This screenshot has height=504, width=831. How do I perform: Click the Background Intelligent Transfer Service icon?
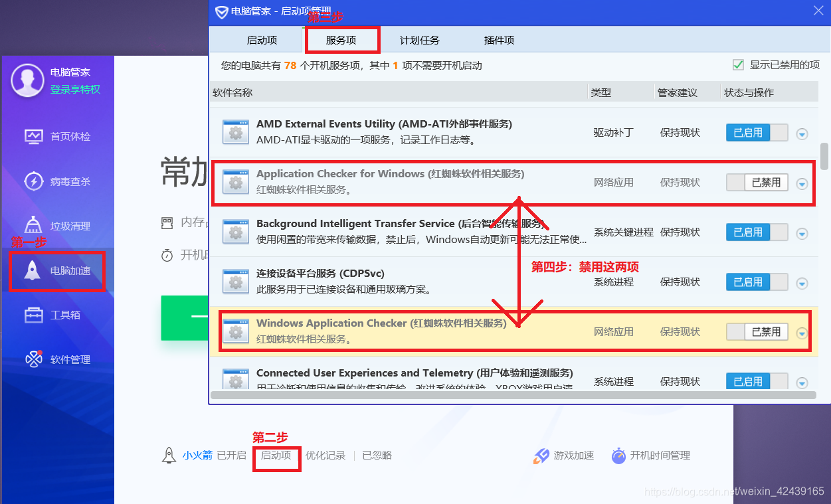[x=235, y=232]
